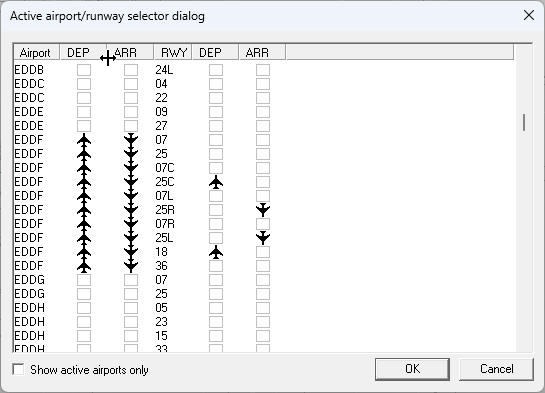
Task: Click runway 15 label in EDDH row
Action: (161, 336)
